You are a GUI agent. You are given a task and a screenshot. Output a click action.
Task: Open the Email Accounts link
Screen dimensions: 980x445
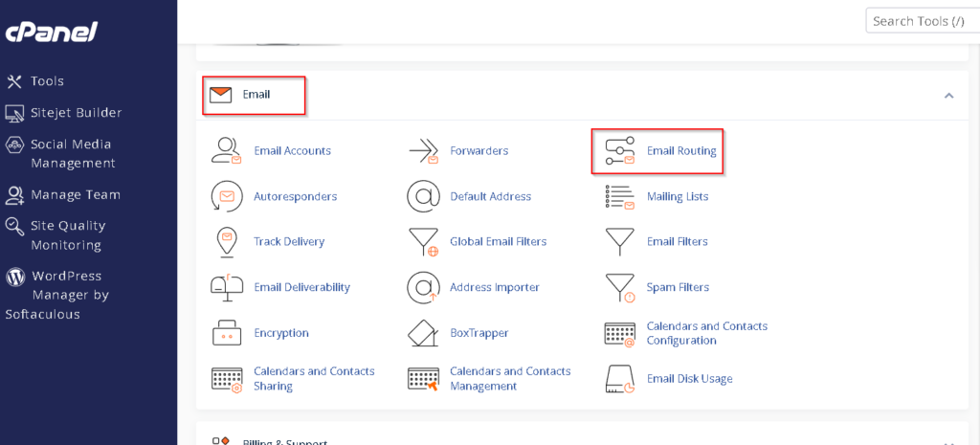tap(293, 150)
